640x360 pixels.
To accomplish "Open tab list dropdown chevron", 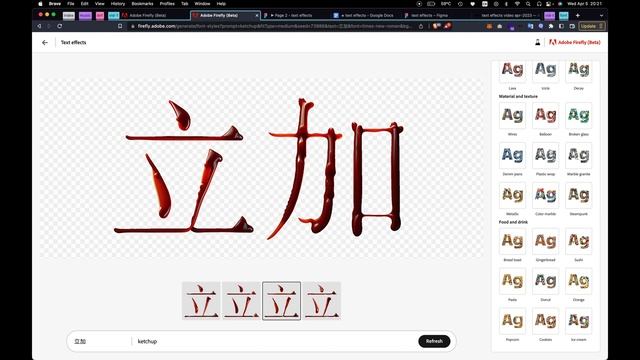I will (x=601, y=16).
